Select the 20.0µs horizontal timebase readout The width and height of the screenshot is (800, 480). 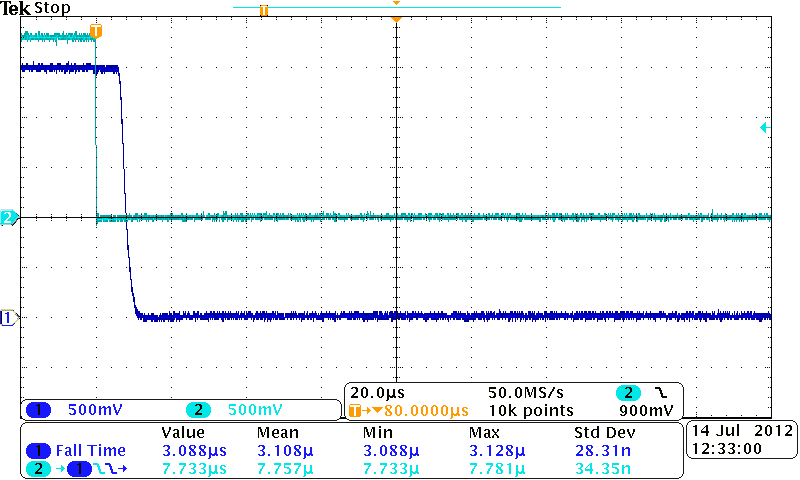(380, 392)
